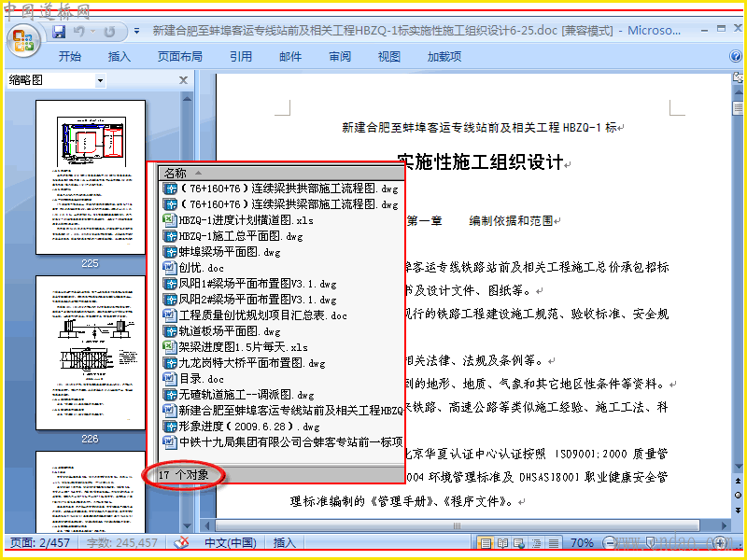Open Customize Quick Access Toolbar dropdown
Viewport: 747px width, 560px height.
(x=136, y=32)
